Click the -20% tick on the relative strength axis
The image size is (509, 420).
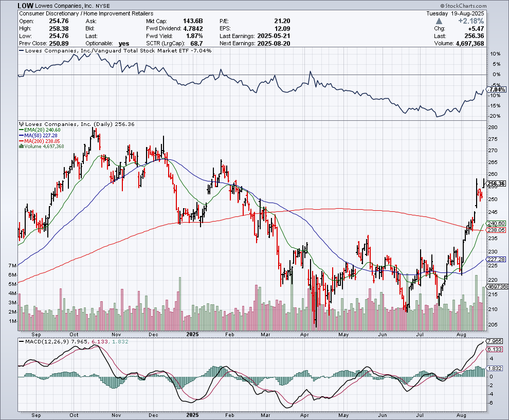click(494, 116)
